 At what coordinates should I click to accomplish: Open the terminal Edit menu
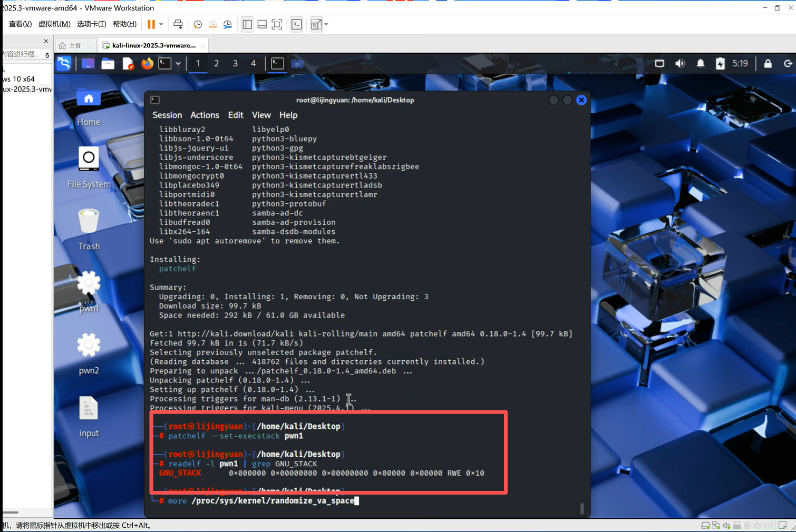click(x=236, y=115)
